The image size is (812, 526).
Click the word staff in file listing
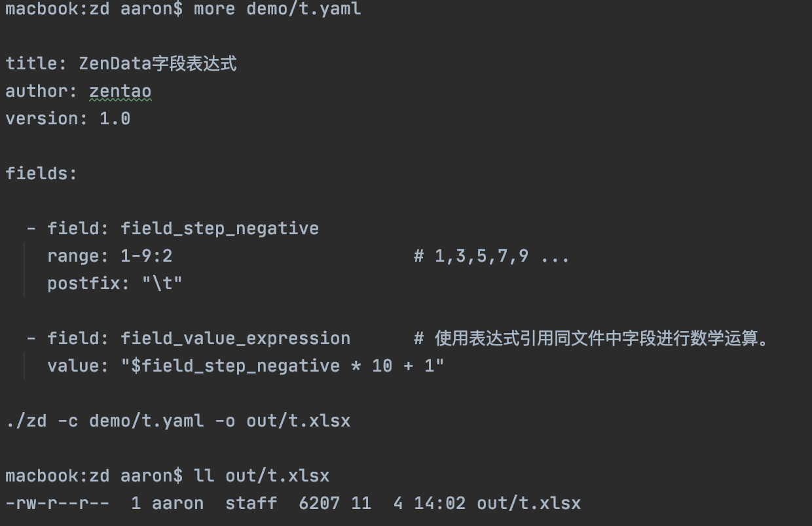tap(251, 503)
